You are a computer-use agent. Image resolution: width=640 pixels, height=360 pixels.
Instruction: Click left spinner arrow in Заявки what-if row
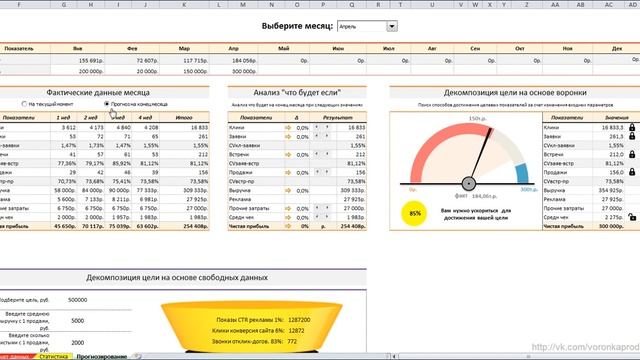317,137
